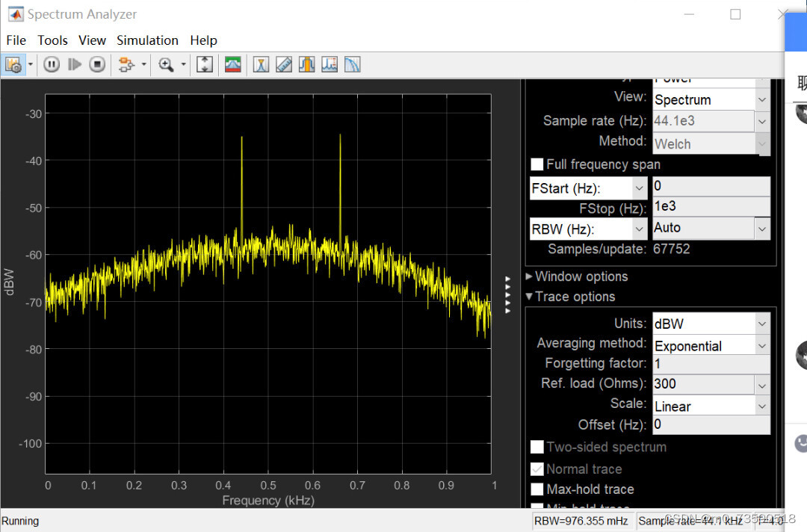
Task: Enable the Two-sided spectrum checkbox
Action: [537, 447]
